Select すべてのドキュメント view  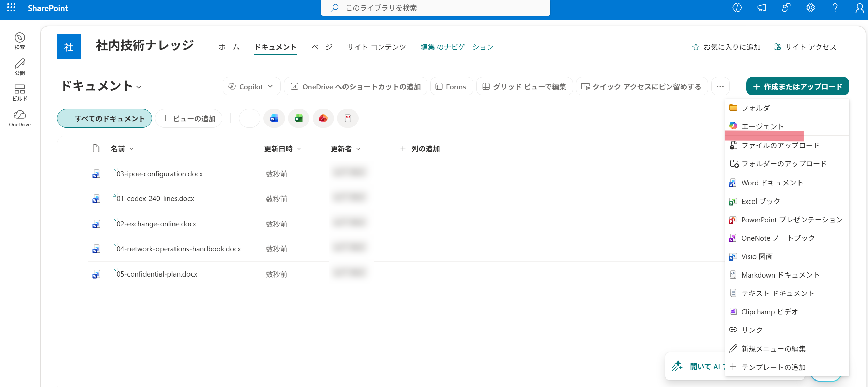(x=104, y=118)
